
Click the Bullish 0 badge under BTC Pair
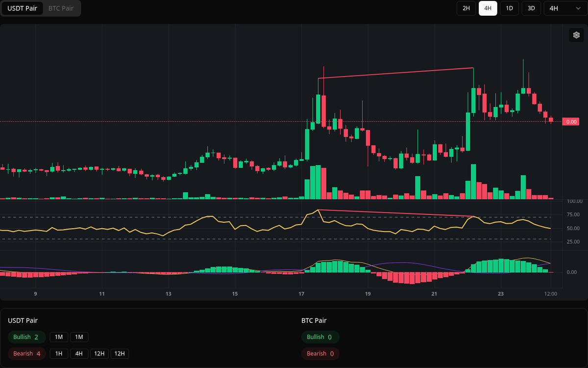click(320, 337)
